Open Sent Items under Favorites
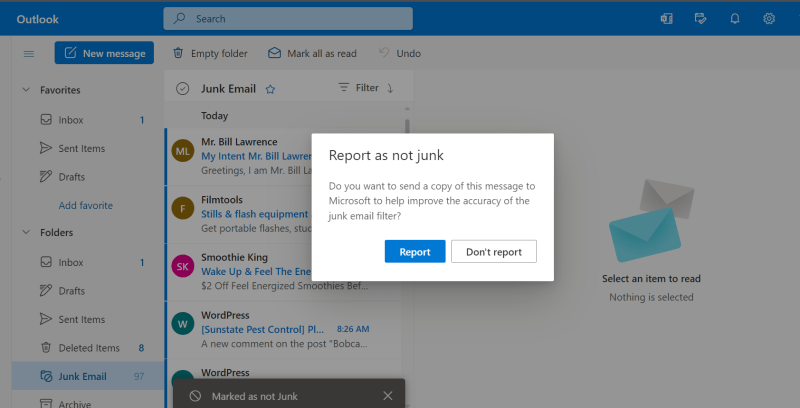Screen dimensions: 800x408 tap(81, 148)
